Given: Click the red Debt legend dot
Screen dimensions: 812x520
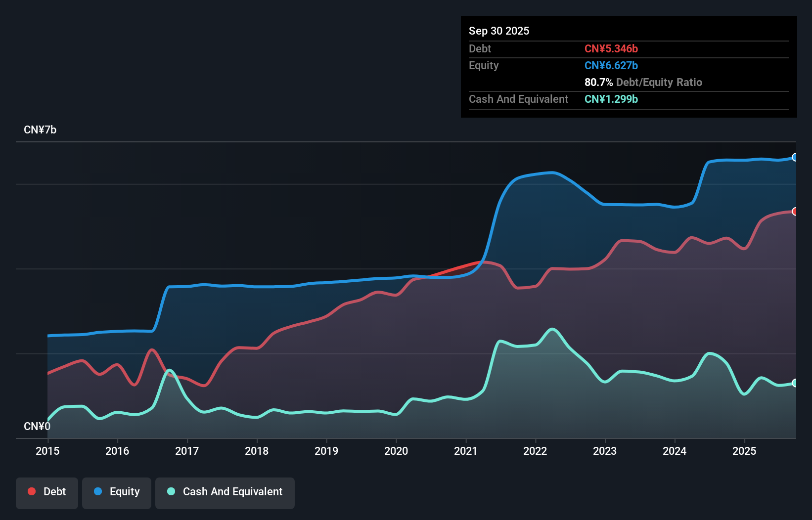Looking at the screenshot, I should 32,491.
